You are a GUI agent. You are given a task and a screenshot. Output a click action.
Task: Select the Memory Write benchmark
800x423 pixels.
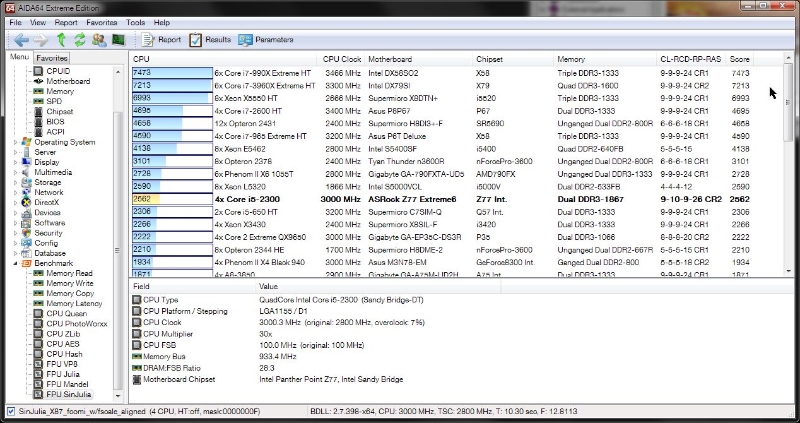[70, 283]
